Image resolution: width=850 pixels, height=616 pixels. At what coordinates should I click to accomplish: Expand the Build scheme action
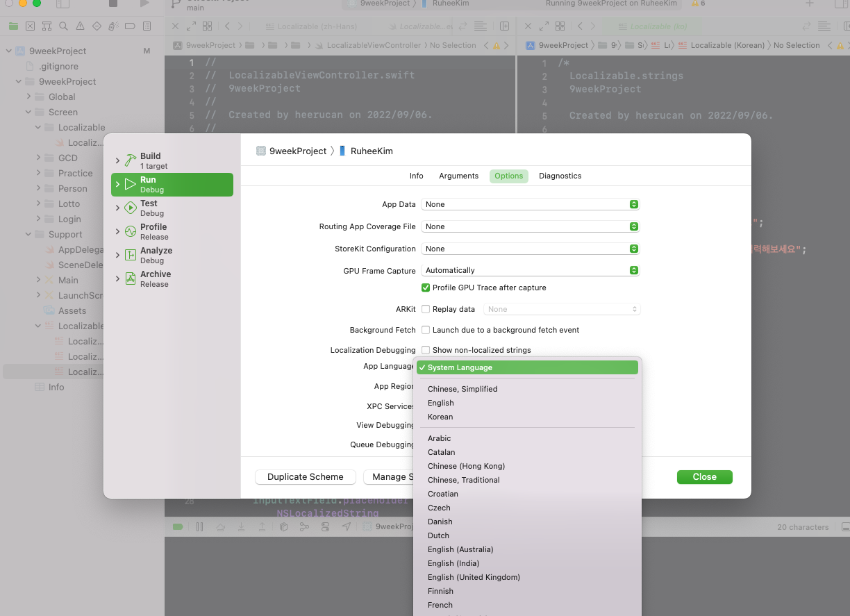[117, 160]
